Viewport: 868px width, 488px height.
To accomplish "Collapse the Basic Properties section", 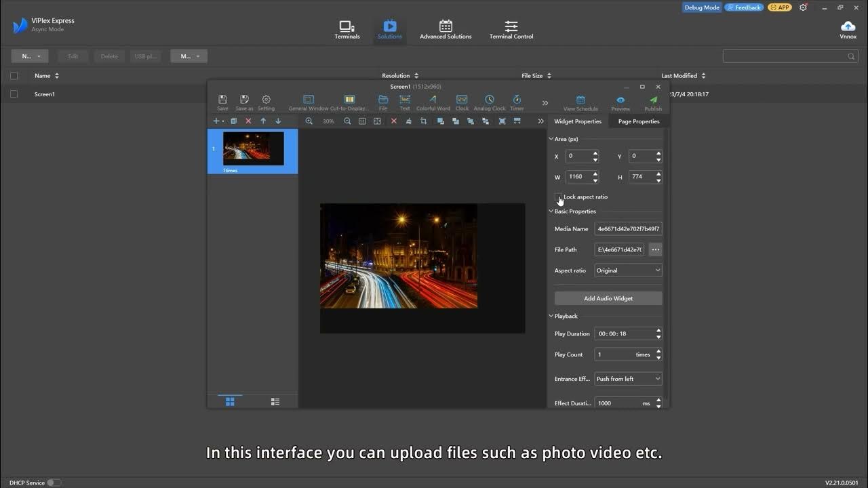I will 551,211.
